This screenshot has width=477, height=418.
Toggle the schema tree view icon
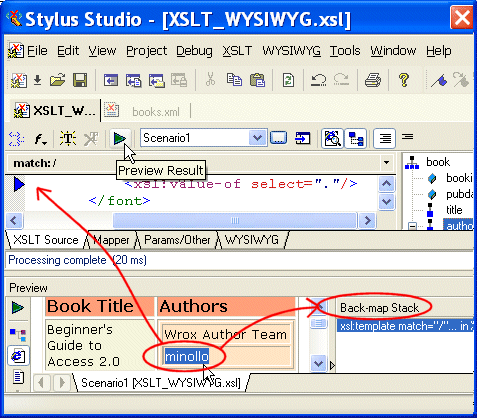tap(355, 138)
